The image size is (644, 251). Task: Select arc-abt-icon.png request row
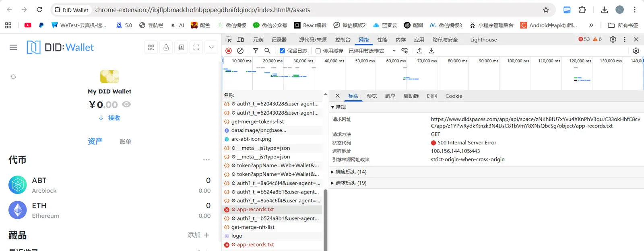click(272, 139)
